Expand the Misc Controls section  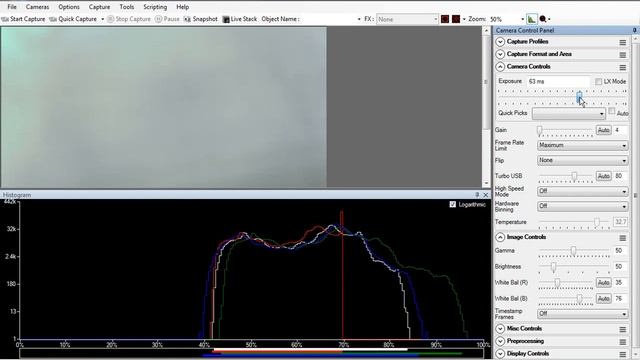(500, 329)
